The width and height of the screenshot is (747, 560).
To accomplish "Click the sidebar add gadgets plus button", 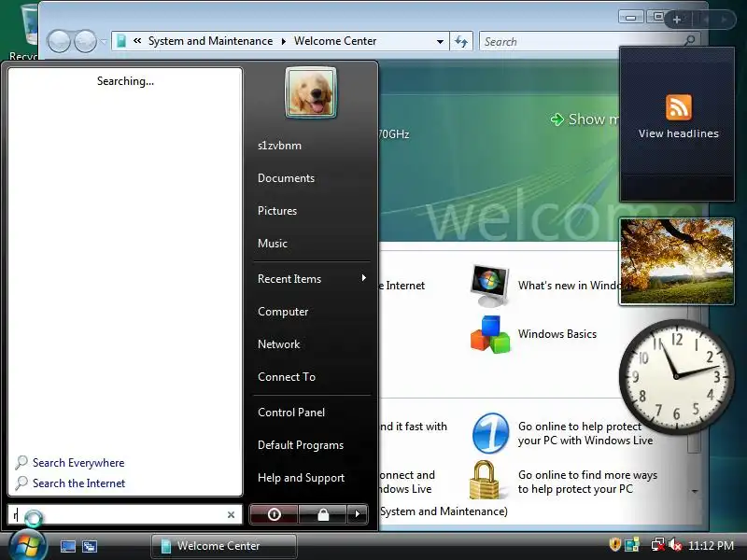I will click(676, 20).
